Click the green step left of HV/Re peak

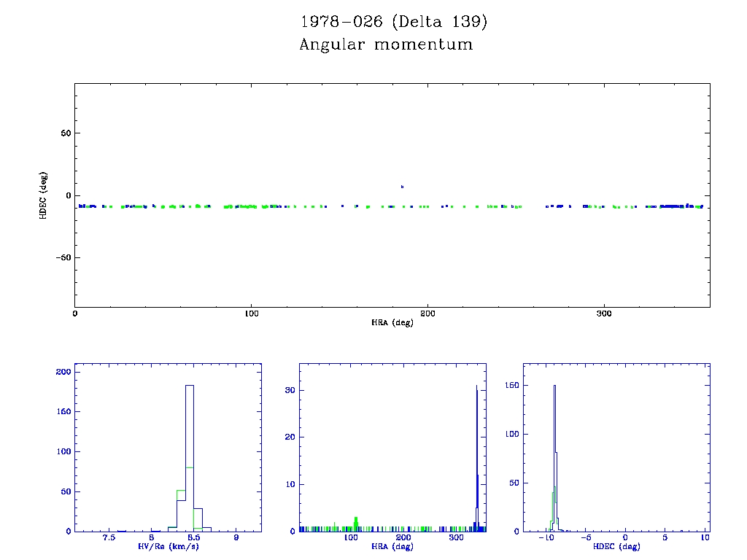tap(181, 491)
